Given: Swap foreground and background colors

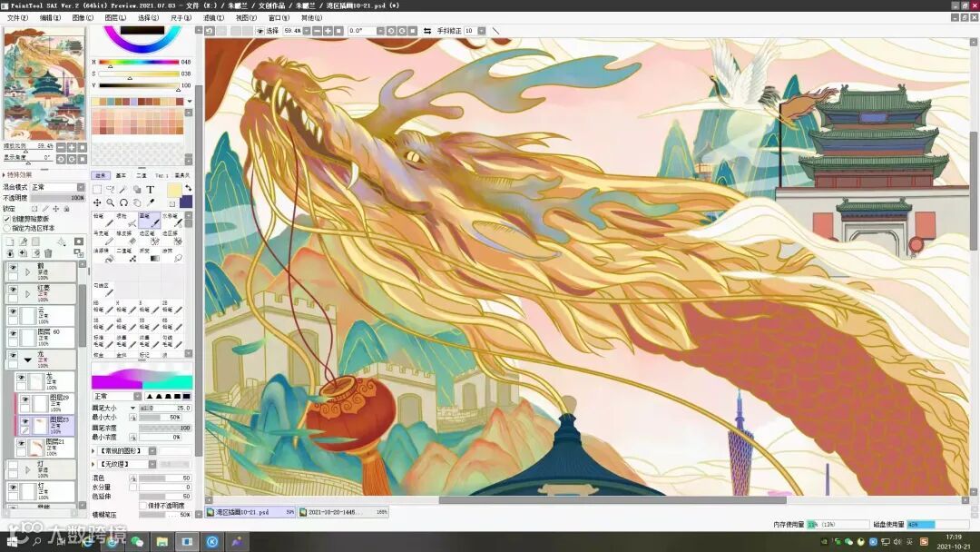Looking at the screenshot, I should tap(188, 188).
